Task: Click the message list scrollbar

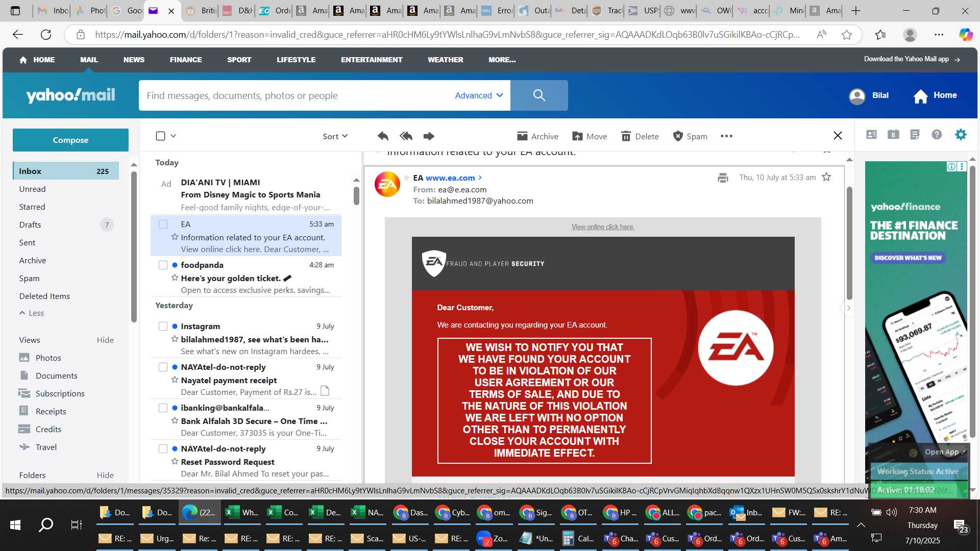Action: [356, 195]
